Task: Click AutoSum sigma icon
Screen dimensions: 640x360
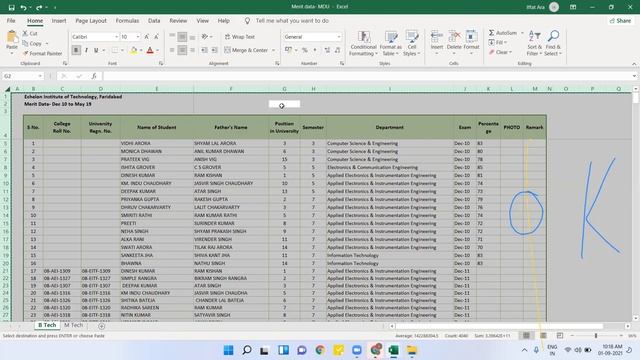Action: 491,33
